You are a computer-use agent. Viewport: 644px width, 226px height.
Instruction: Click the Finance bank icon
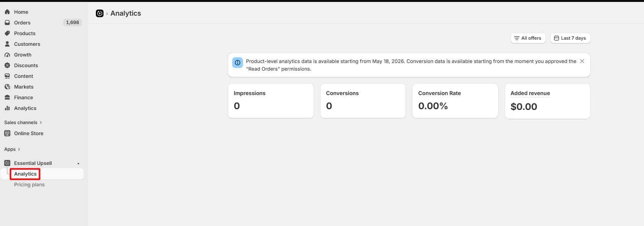click(x=7, y=97)
